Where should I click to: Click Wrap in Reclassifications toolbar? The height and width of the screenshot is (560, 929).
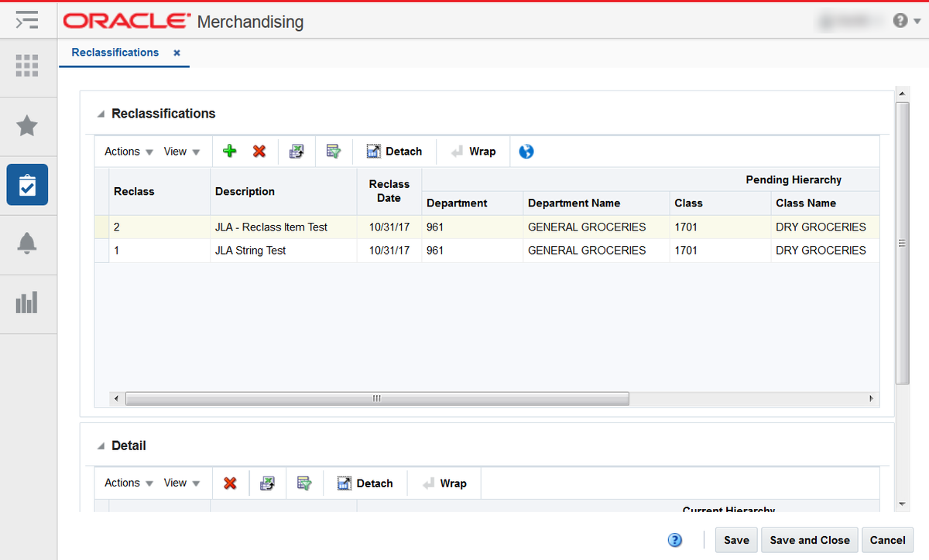[473, 152]
